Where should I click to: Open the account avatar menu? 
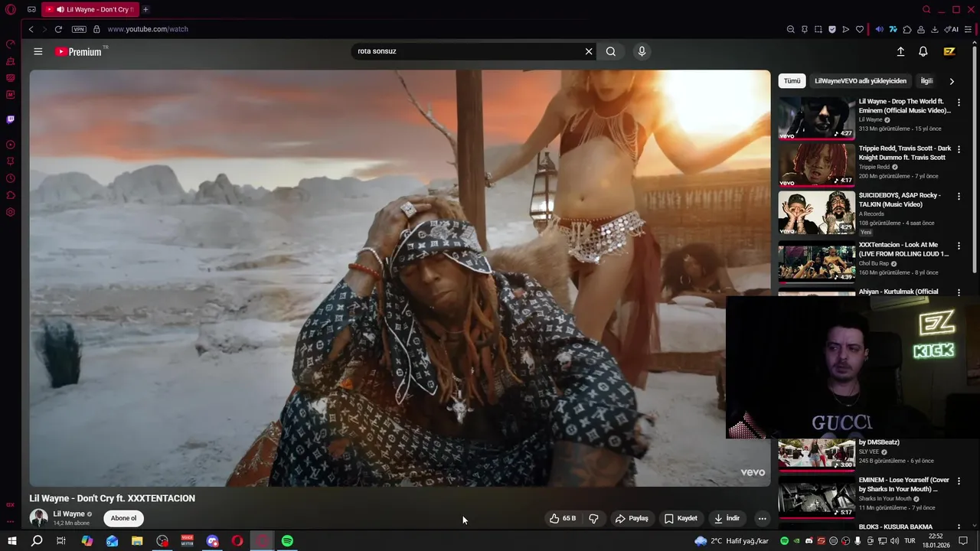(x=949, y=51)
